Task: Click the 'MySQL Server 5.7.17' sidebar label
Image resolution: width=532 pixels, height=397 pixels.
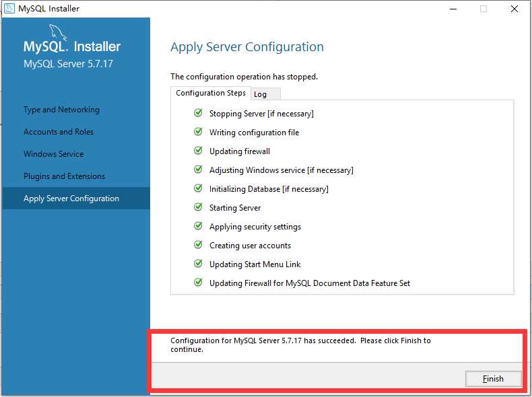Action: click(68, 64)
